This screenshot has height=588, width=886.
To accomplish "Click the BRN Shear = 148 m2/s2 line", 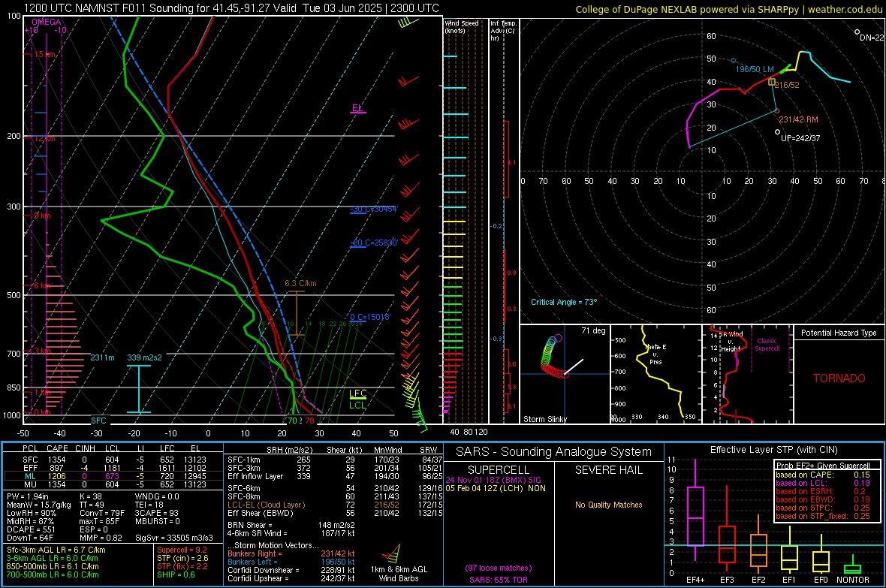I will (x=291, y=525).
